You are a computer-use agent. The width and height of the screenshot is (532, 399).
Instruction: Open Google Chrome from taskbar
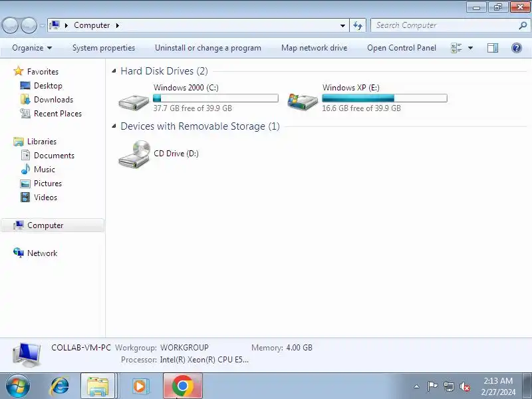183,386
